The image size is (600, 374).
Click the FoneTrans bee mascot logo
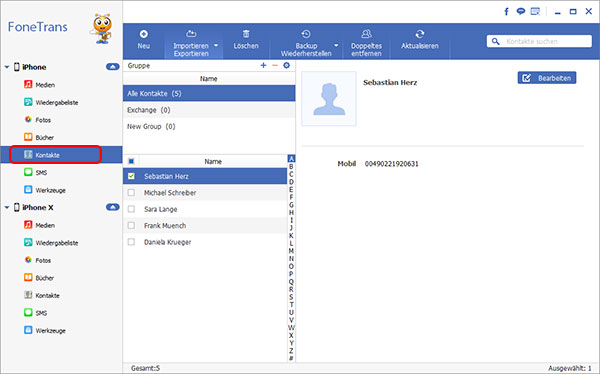[x=101, y=28]
